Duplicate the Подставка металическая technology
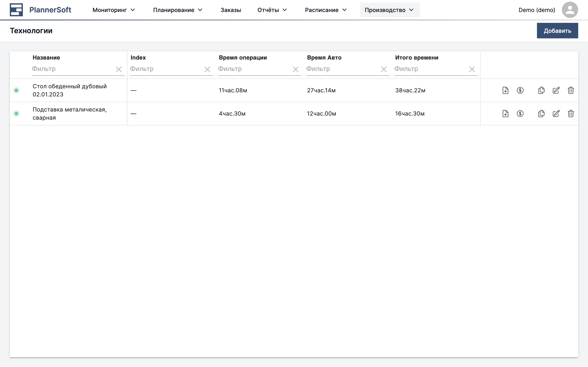This screenshot has height=367, width=588. (541, 114)
